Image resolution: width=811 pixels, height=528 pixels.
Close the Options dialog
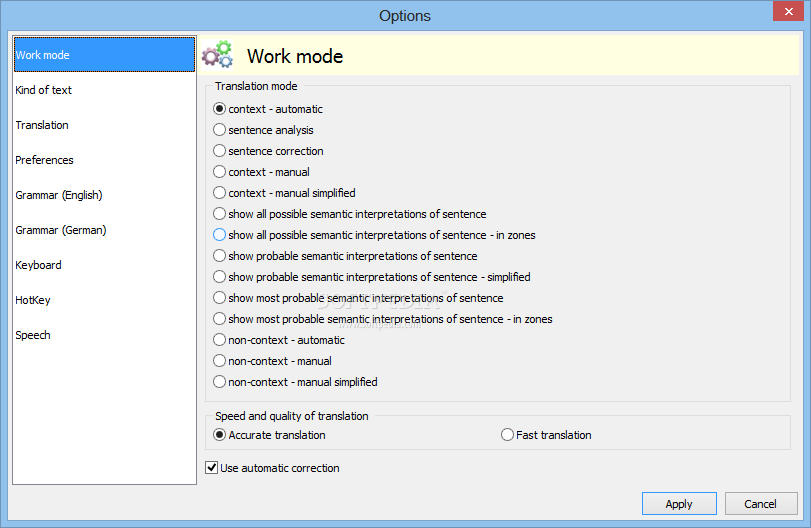[788, 11]
